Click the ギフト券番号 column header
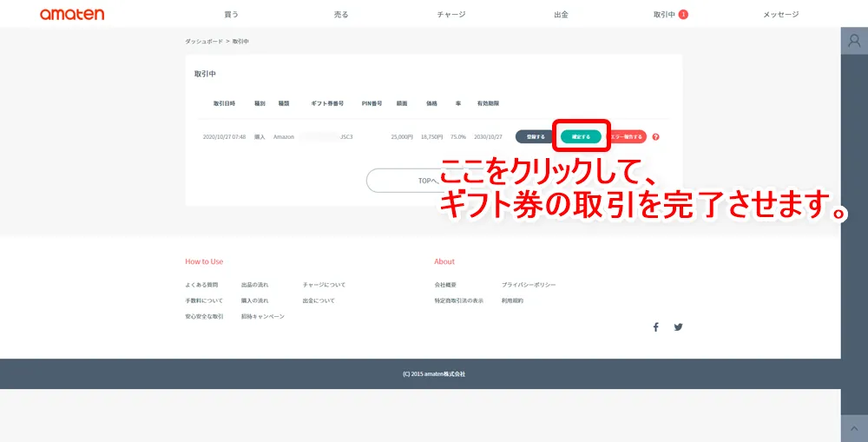The image size is (868, 442). coord(327,103)
